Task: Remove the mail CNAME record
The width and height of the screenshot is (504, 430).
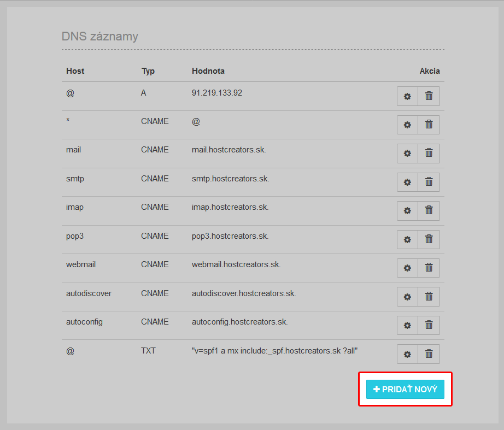Action: (x=429, y=154)
